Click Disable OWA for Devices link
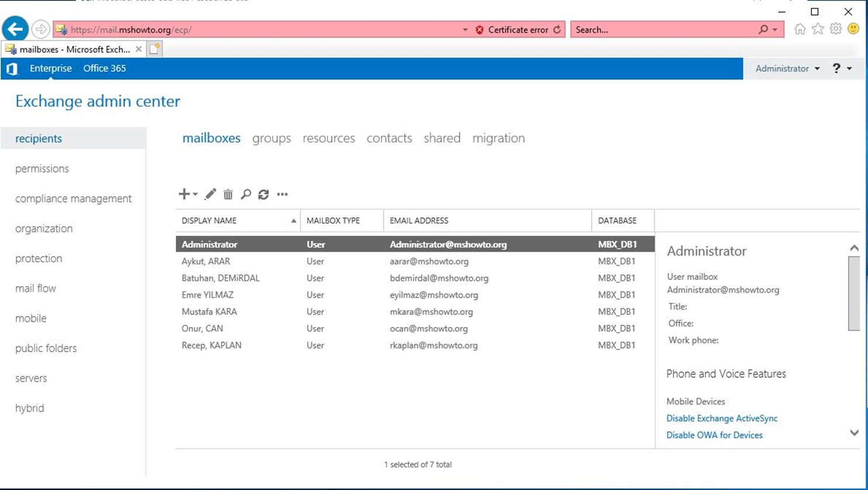 click(x=714, y=435)
